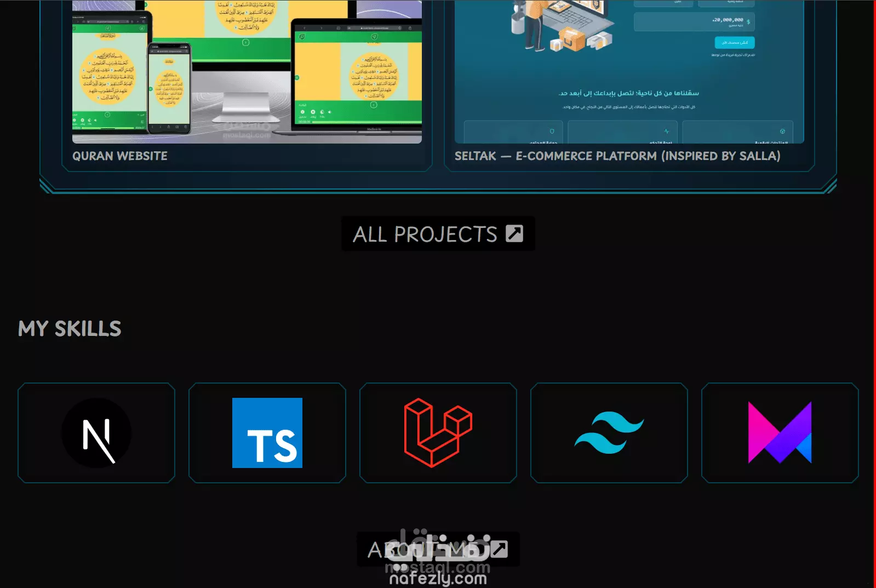Open the Quran Website project thumbnail
The image size is (876, 588).
pos(247,72)
